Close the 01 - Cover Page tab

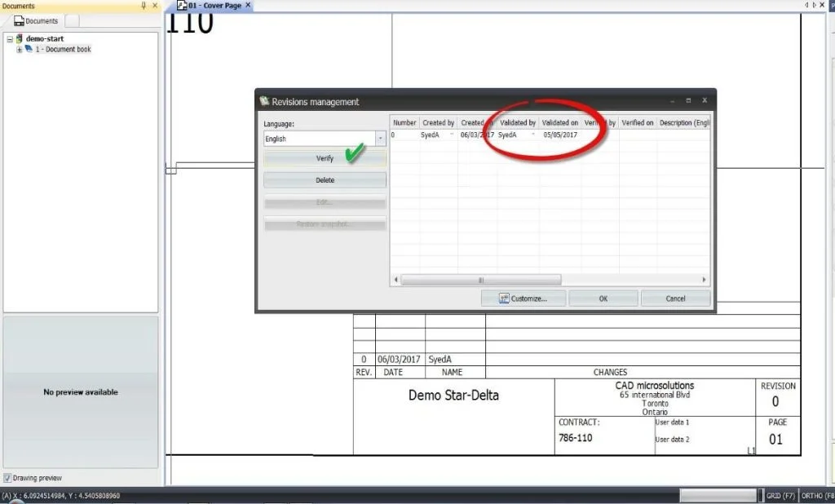248,5
